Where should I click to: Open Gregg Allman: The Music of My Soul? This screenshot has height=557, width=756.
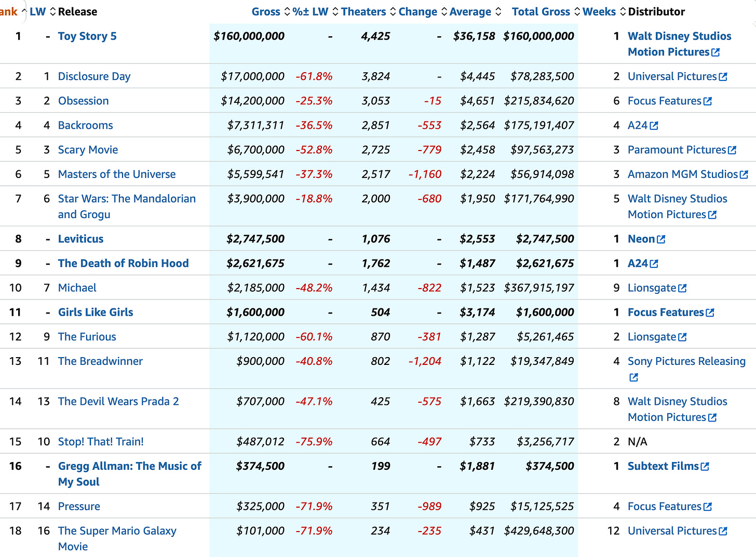pos(129,473)
